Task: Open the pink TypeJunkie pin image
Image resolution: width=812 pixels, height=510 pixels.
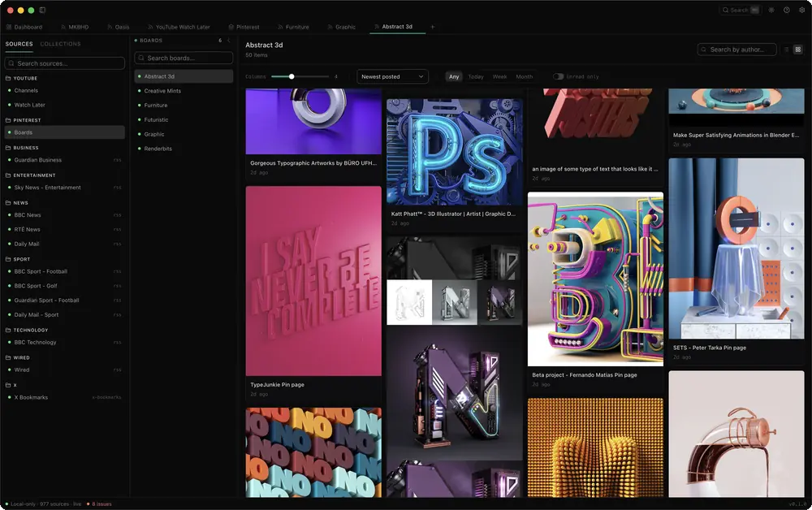Action: (313, 281)
